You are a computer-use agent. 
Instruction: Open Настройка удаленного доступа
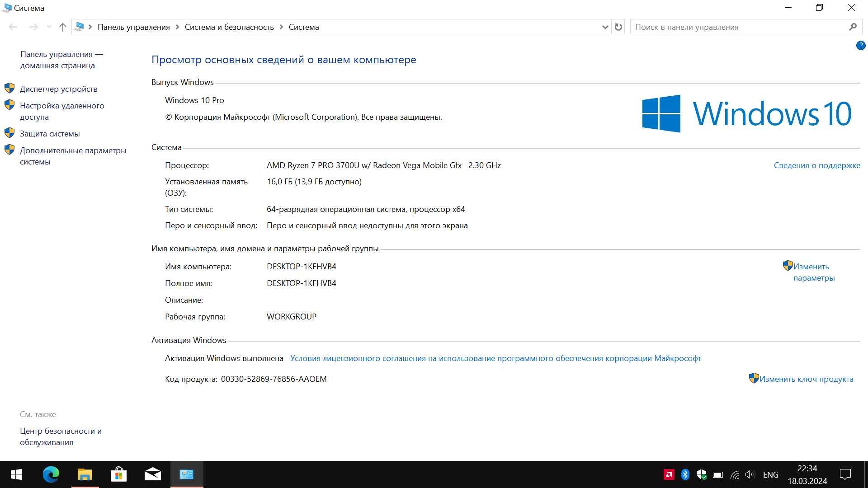62,111
